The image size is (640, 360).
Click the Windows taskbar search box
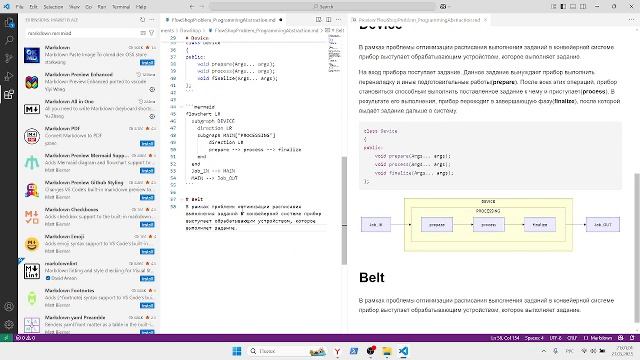pos(287,351)
